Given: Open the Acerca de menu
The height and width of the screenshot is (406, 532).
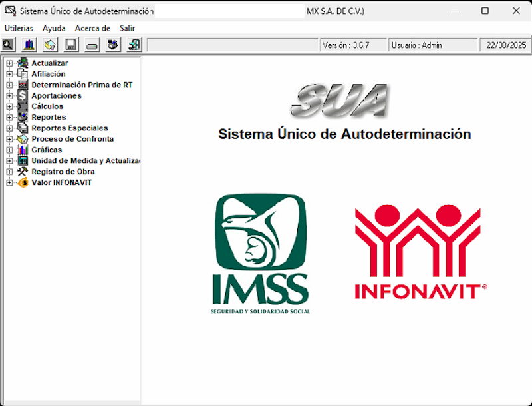Looking at the screenshot, I should tap(92, 28).
